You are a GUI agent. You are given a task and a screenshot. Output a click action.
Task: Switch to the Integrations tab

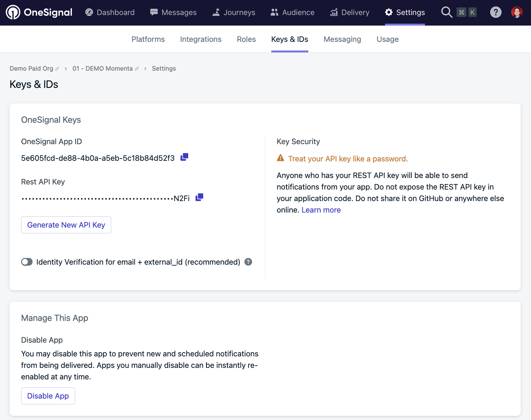coord(201,39)
